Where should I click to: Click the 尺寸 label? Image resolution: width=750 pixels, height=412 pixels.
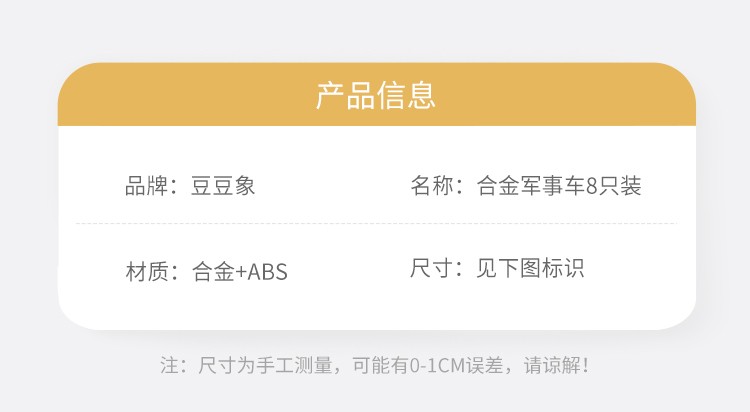pos(432,268)
